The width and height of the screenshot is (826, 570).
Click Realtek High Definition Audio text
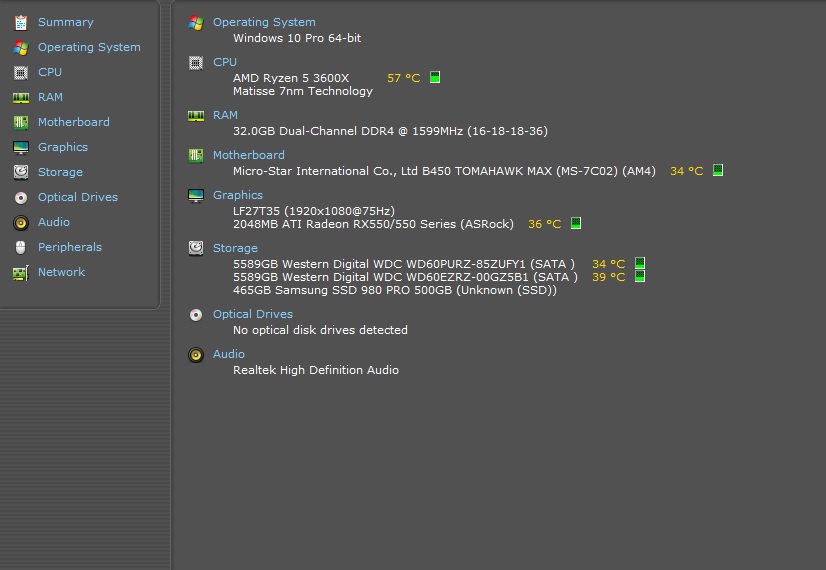click(x=316, y=370)
